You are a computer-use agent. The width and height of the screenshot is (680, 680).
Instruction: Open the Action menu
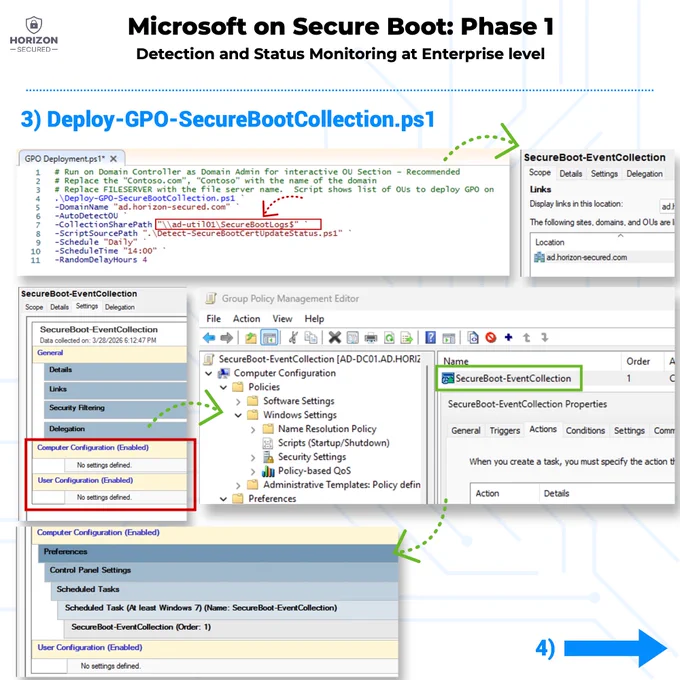(246, 319)
